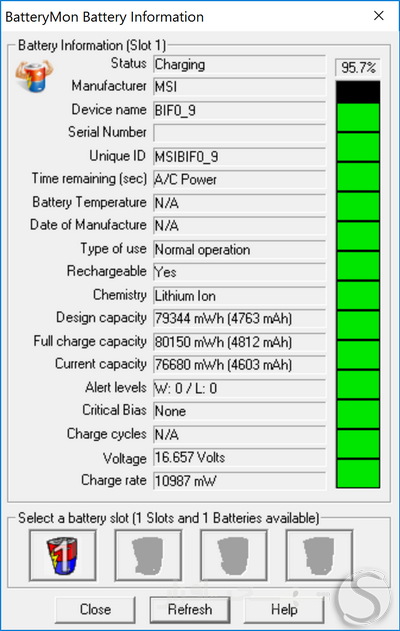Click the Device name field BIF0_9
400x631 pixels.
[239, 110]
